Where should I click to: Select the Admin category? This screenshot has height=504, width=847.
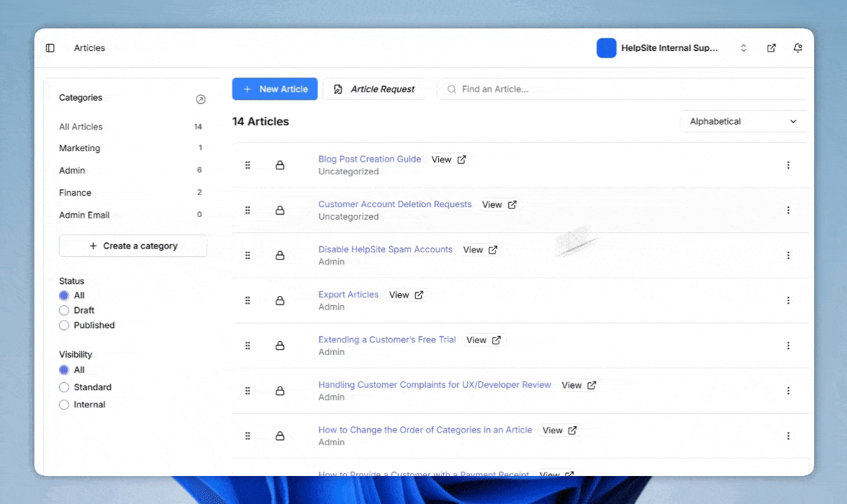point(72,171)
